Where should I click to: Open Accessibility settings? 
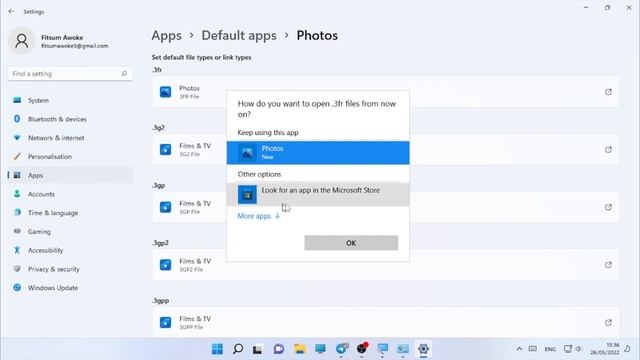(70, 251)
